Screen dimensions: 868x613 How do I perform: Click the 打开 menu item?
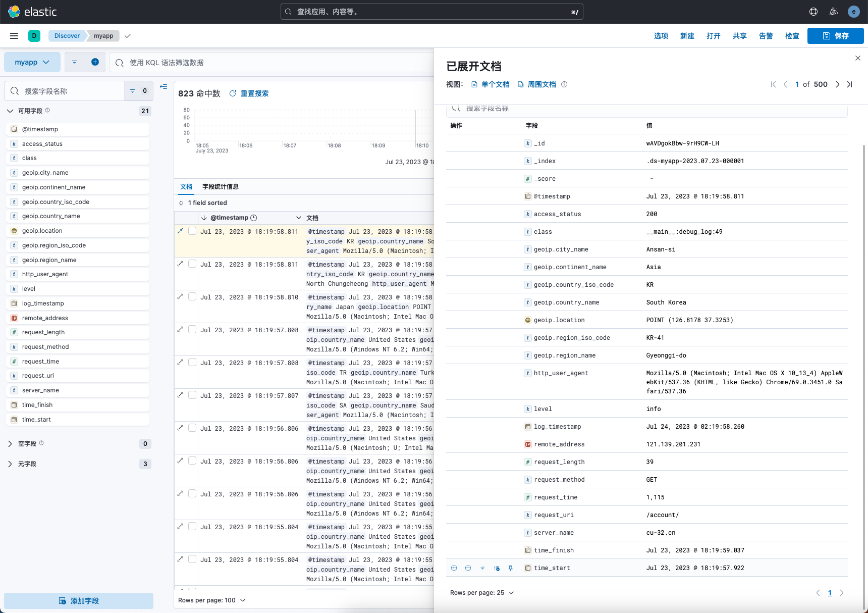[714, 36]
